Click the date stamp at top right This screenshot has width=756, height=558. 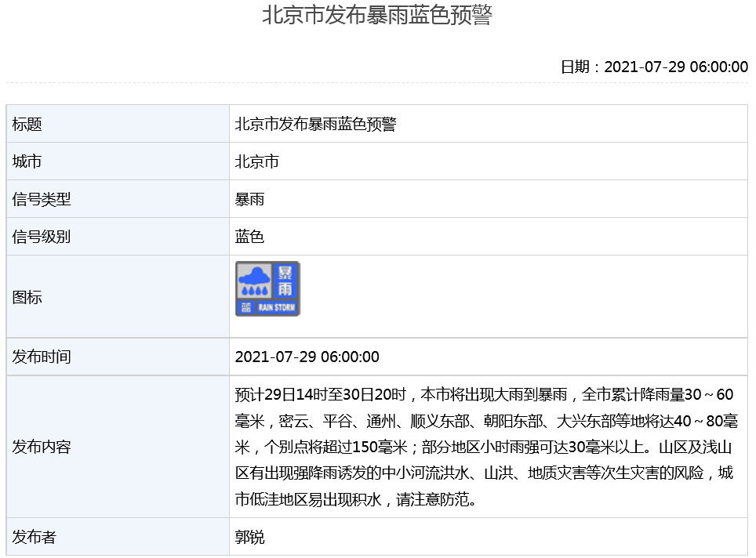[654, 67]
